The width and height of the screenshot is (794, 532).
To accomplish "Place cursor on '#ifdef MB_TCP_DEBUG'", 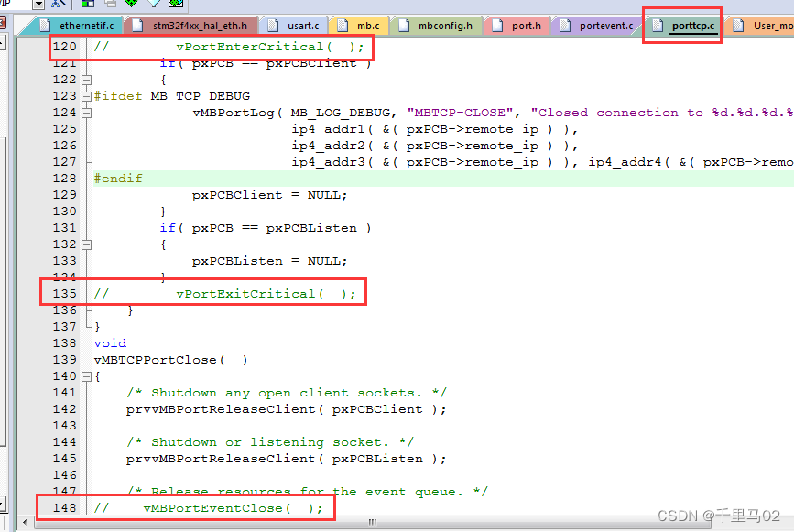I will 171,96.
